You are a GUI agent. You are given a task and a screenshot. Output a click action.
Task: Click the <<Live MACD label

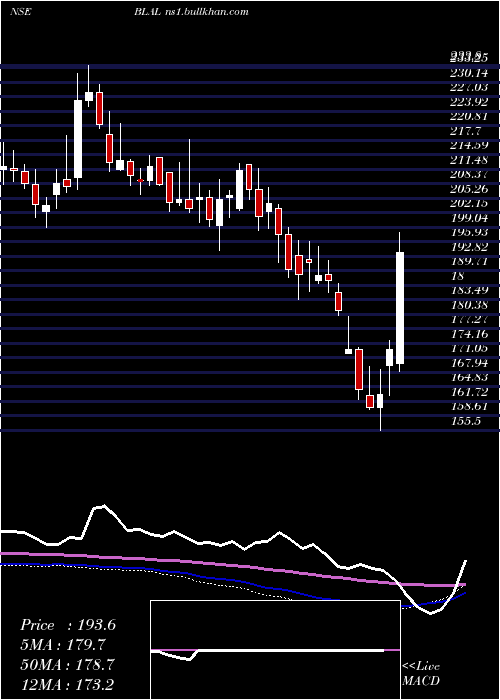(421, 674)
